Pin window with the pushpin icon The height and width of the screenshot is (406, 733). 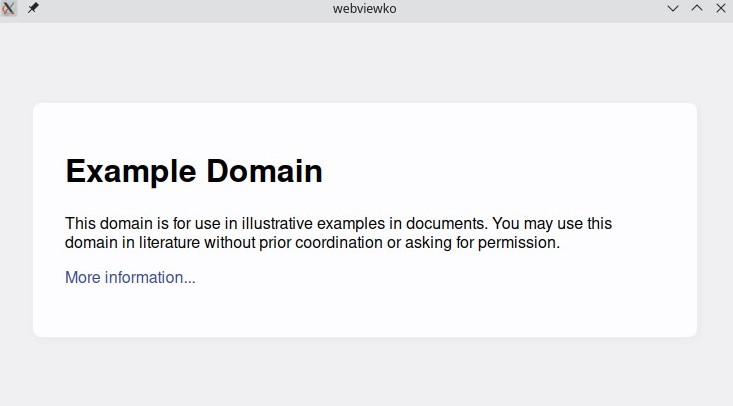[33, 8]
